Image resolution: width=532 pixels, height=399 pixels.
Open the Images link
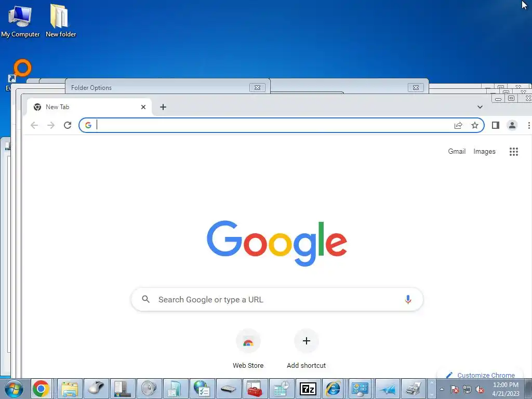(x=484, y=152)
